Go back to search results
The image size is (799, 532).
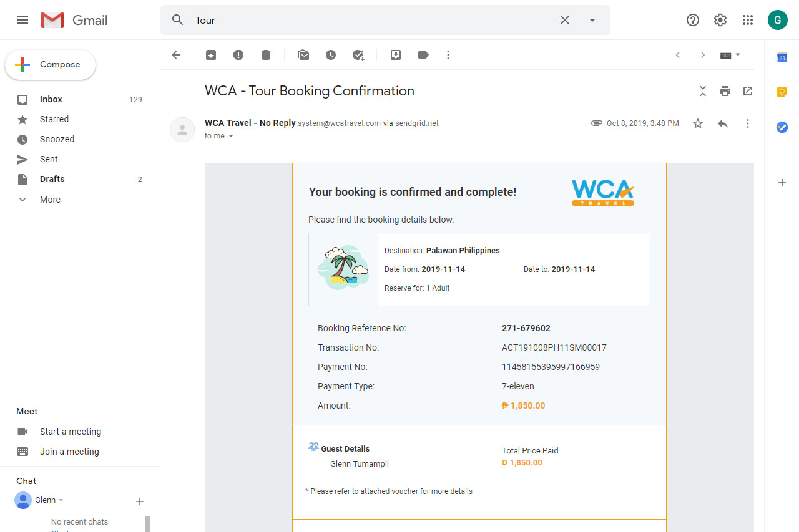pyautogui.click(x=176, y=55)
